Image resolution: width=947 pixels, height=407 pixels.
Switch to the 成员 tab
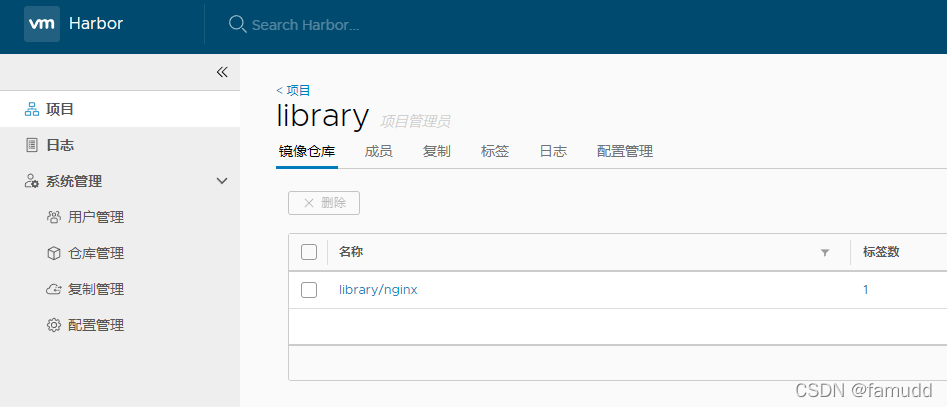pyautogui.click(x=379, y=152)
